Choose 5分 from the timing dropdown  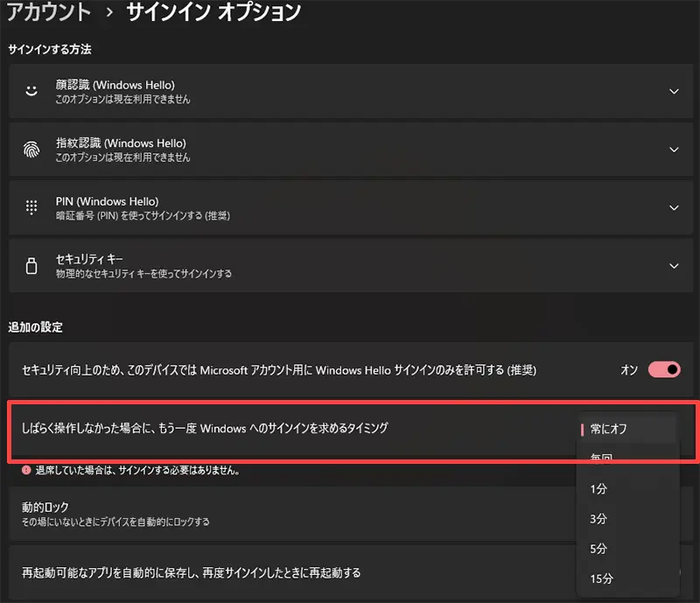click(x=627, y=549)
